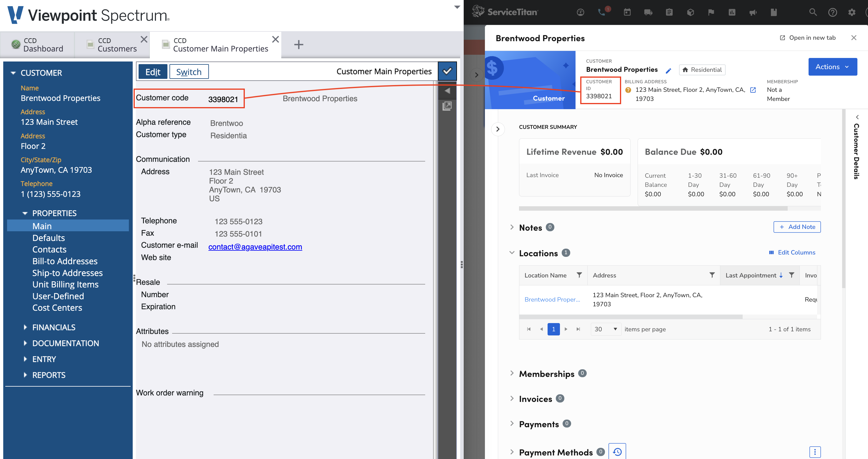The image size is (868, 459).
Task: Open the ServiceTitan phone calls icon
Action: [x=602, y=12]
